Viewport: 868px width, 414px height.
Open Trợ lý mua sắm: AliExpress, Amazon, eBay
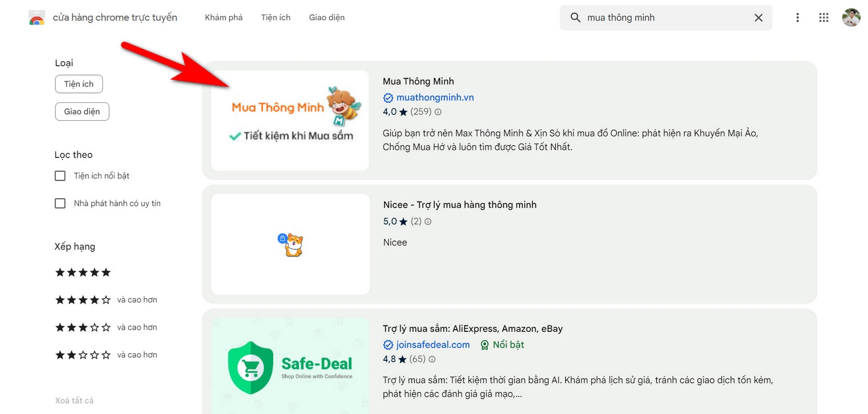(x=473, y=328)
